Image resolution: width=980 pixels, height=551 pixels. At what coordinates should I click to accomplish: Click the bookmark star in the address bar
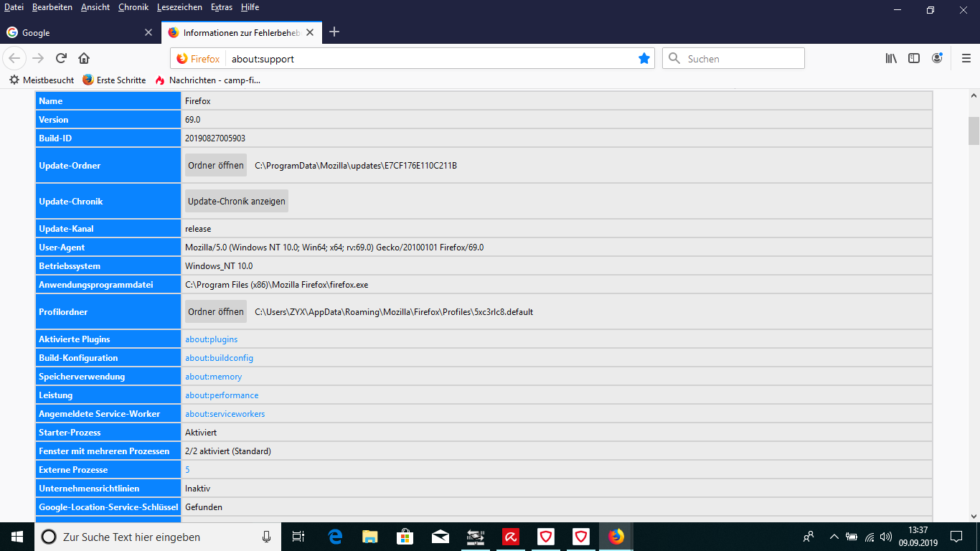tap(644, 59)
